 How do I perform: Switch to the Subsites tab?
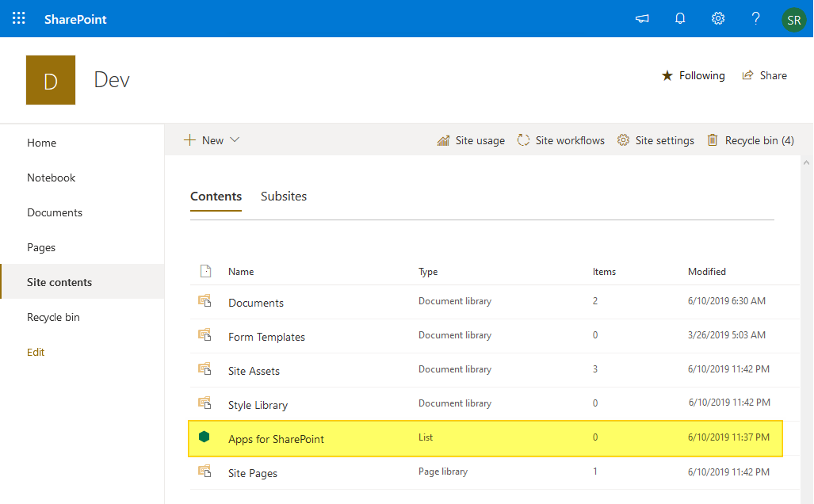click(283, 196)
